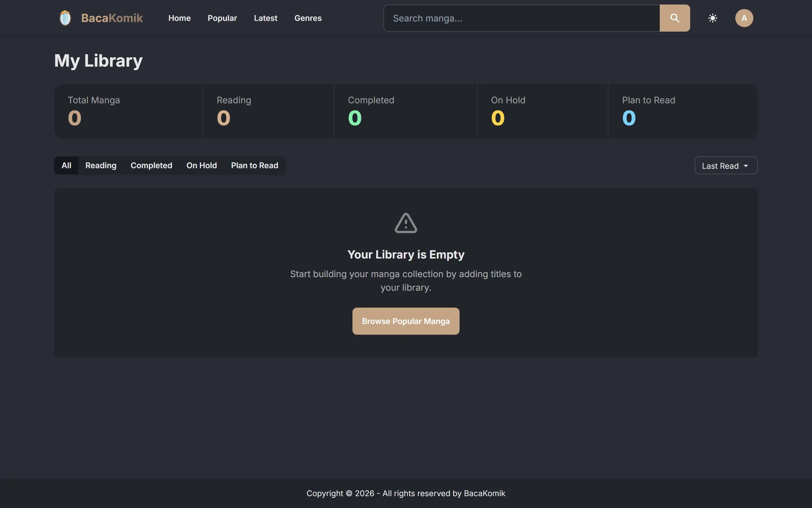Toggle the light/dark theme sun icon
812x508 pixels.
[712, 18]
